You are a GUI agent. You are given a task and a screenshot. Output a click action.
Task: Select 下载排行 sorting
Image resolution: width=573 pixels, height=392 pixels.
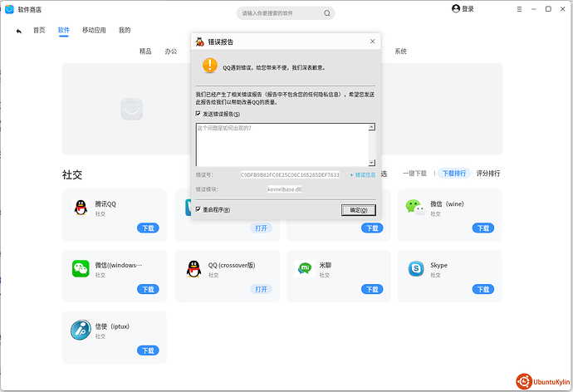click(x=454, y=174)
